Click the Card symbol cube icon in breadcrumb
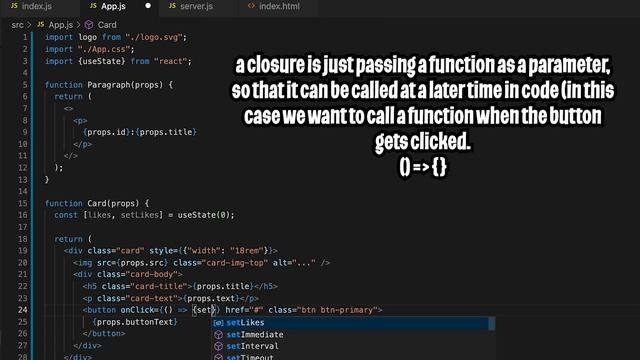Screen dimensions: 640x360 (x=89, y=25)
